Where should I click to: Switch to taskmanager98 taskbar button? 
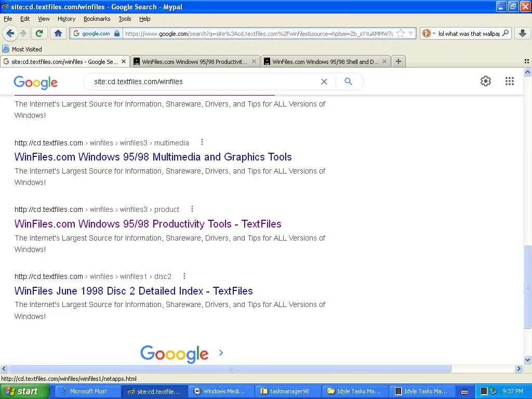click(288, 391)
